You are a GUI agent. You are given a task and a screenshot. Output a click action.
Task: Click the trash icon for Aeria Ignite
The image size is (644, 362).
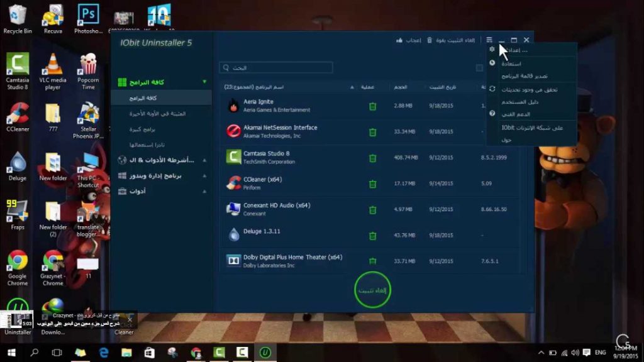click(x=372, y=106)
